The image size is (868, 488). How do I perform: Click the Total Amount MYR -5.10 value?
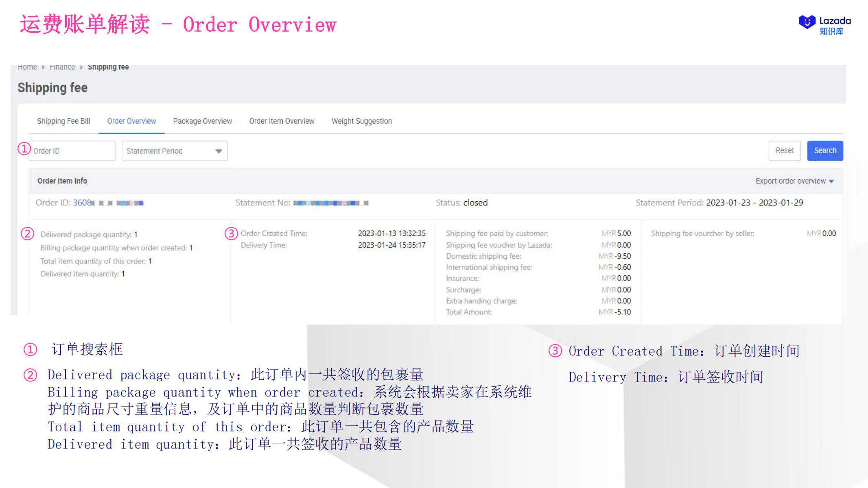[620, 312]
